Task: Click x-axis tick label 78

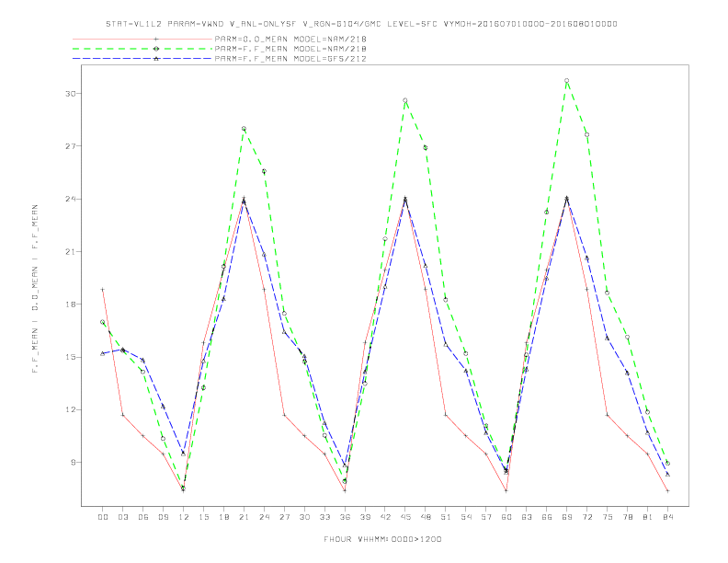Action: coord(627,517)
